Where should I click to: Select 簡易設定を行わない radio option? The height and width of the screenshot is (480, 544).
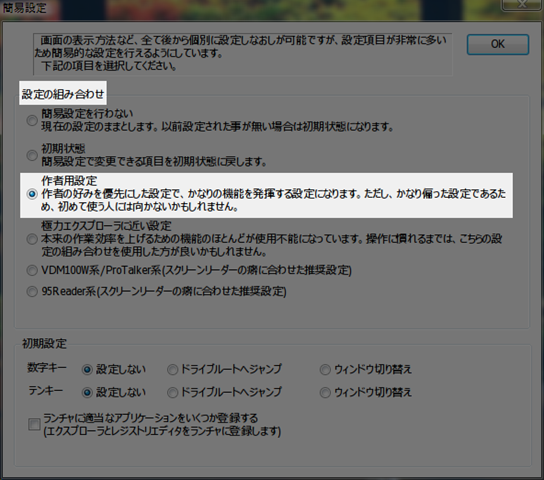[32, 120]
